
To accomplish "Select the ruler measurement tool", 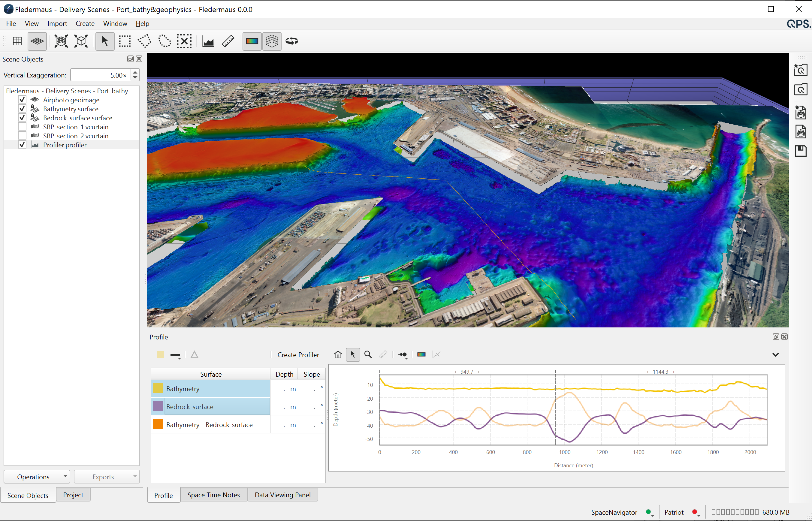I will [228, 41].
